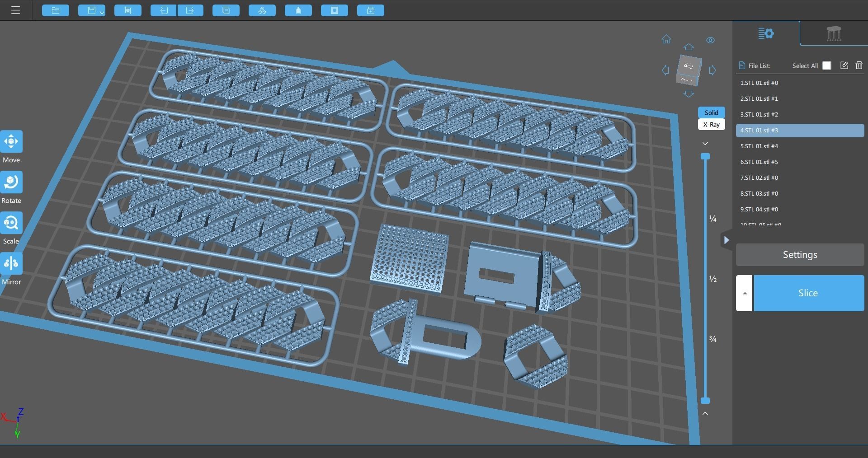
Task: Open the hamburger main menu
Action: (x=15, y=10)
